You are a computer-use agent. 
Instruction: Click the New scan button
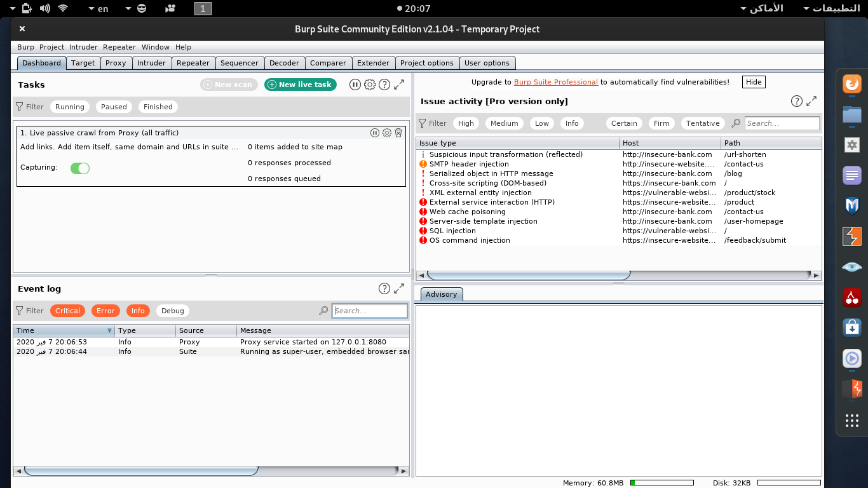pos(228,85)
